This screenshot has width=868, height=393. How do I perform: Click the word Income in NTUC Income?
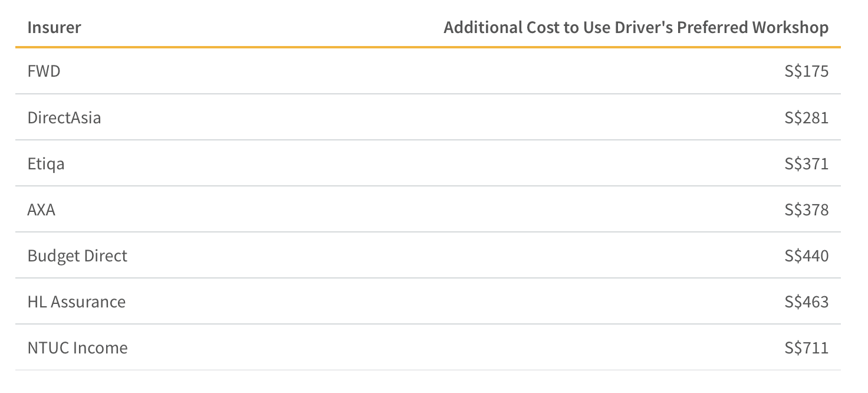103,348
